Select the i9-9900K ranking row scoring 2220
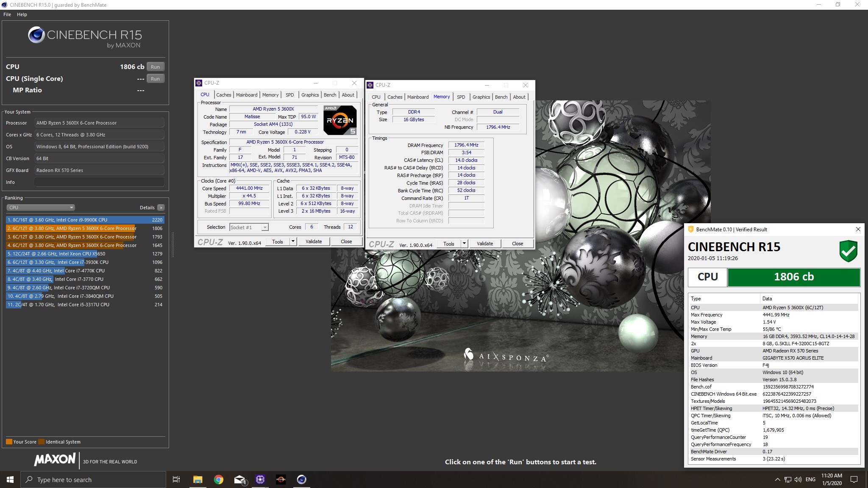The width and height of the screenshot is (868, 488). tap(85, 220)
